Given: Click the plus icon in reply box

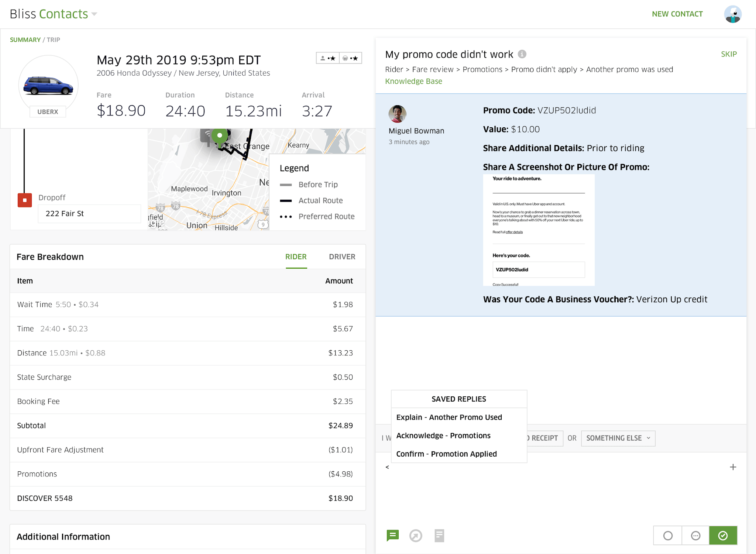Looking at the screenshot, I should [733, 467].
